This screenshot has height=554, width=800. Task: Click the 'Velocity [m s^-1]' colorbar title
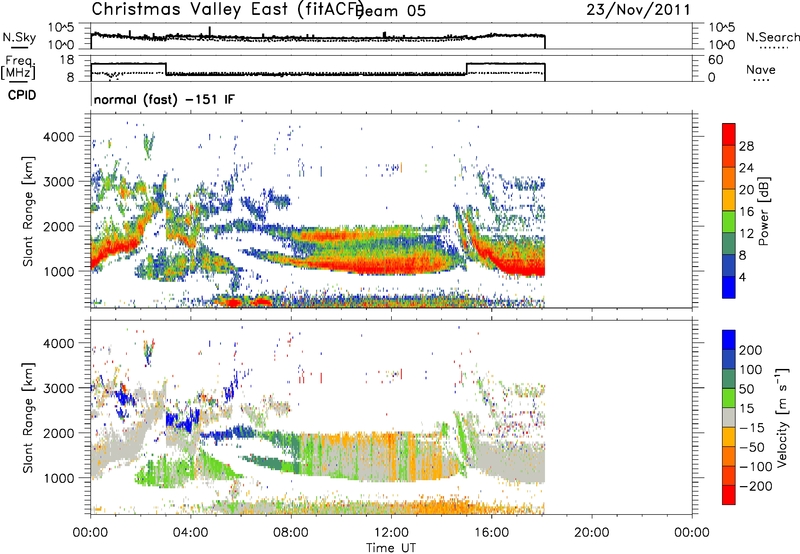click(x=782, y=417)
